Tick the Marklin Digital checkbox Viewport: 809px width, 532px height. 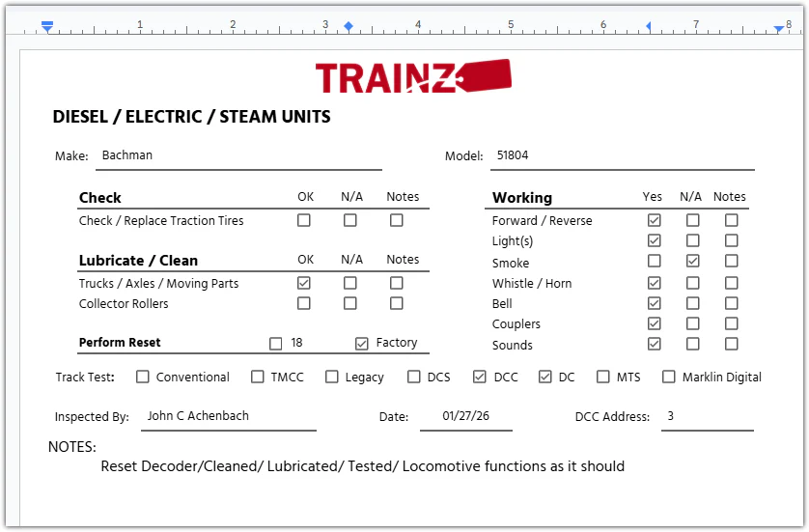(668, 377)
